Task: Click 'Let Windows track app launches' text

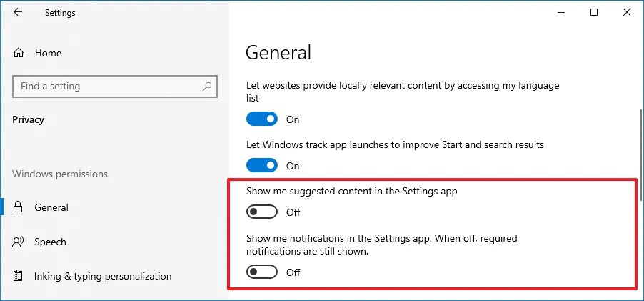Action: pyautogui.click(x=395, y=144)
